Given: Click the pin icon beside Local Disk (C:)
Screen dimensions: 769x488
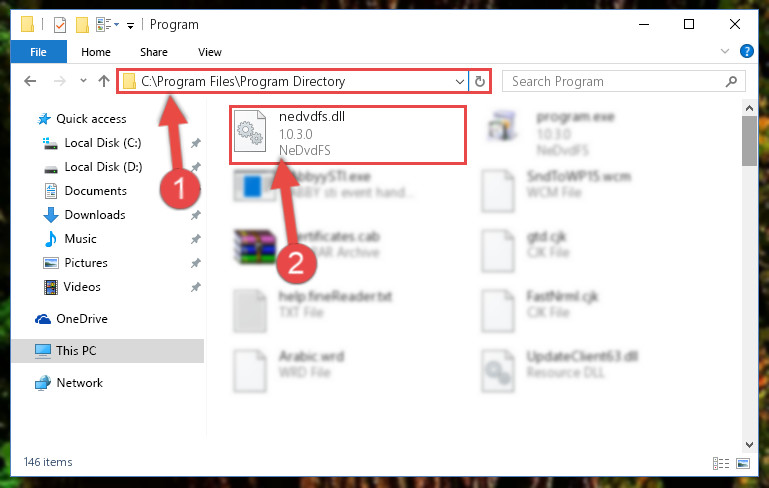Looking at the screenshot, I should (196, 143).
